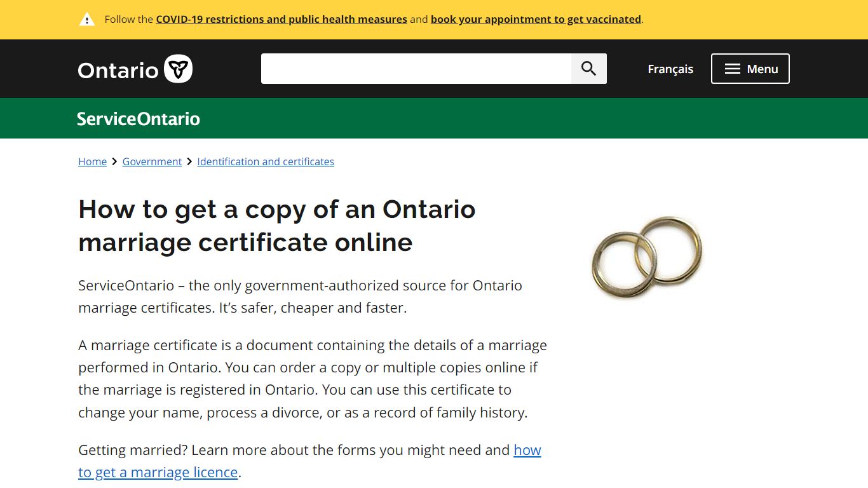868x488 pixels.
Task: Open Identification and certificates breadcrumb link
Action: 266,161
